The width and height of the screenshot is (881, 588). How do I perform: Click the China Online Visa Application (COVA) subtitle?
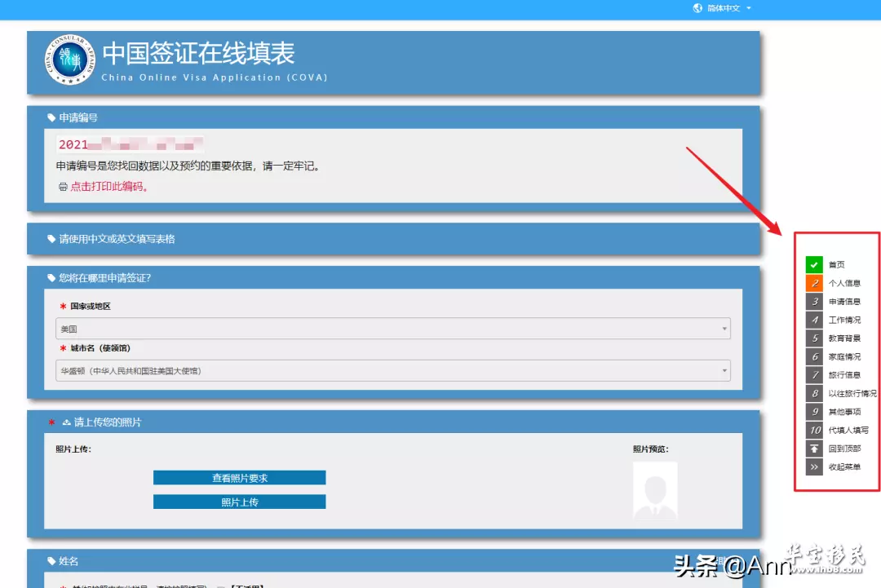(x=214, y=77)
